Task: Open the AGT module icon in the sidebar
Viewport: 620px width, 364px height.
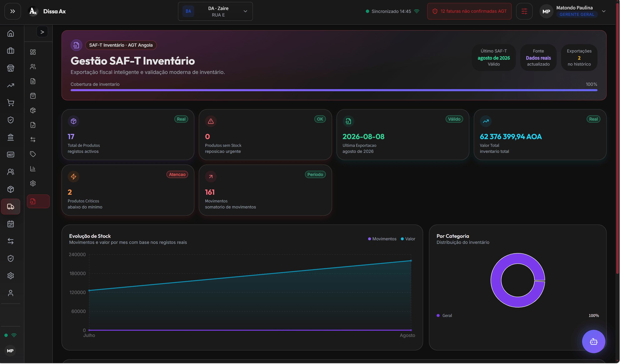Action: (11, 155)
